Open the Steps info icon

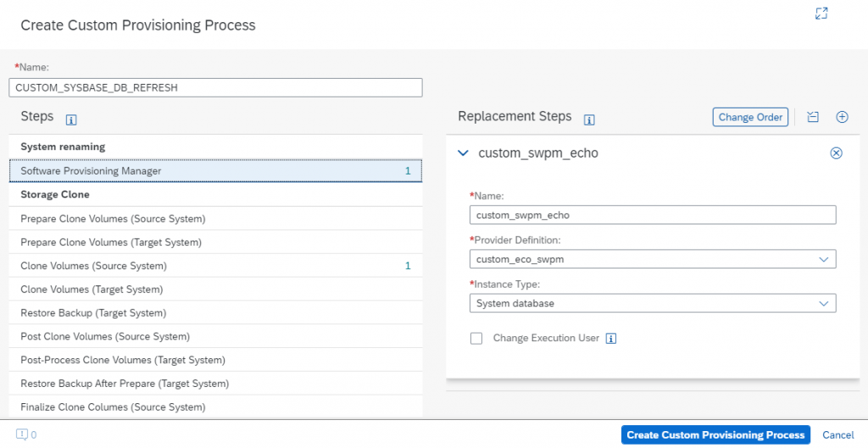click(71, 119)
